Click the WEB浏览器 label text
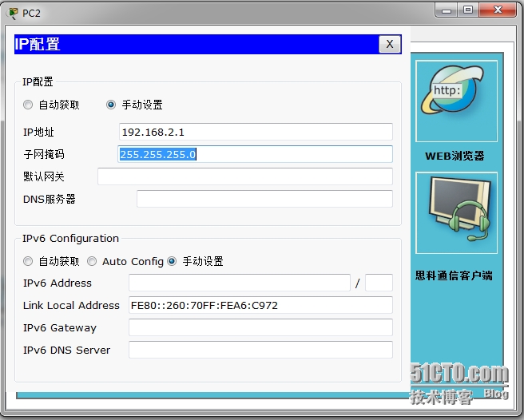The width and height of the screenshot is (524, 420). 455,156
